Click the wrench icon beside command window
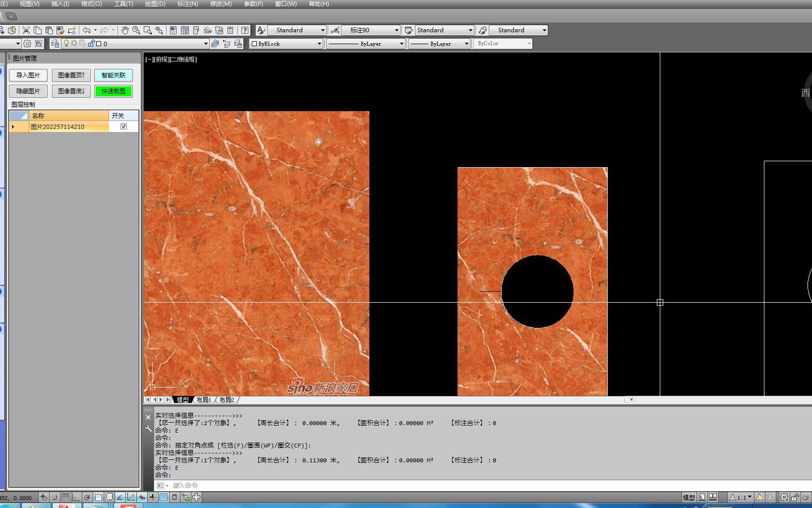 tap(148, 428)
